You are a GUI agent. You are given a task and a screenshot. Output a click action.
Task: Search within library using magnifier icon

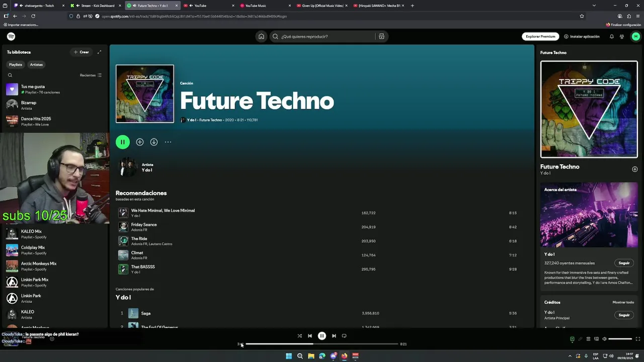tap(10, 75)
